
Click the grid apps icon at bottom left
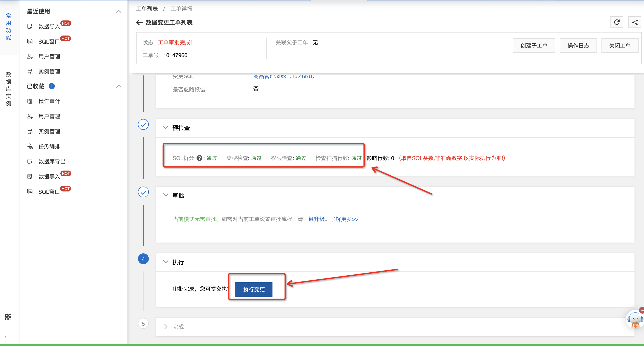tap(8, 317)
